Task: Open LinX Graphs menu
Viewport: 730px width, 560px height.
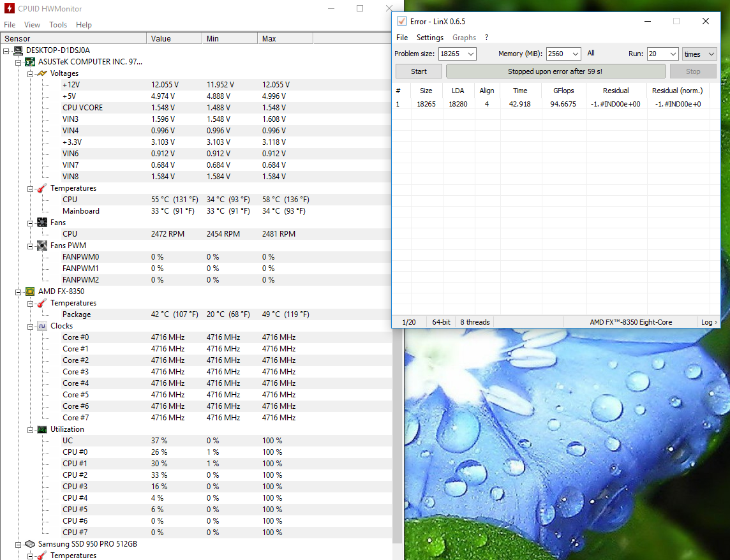Action: pyautogui.click(x=464, y=37)
